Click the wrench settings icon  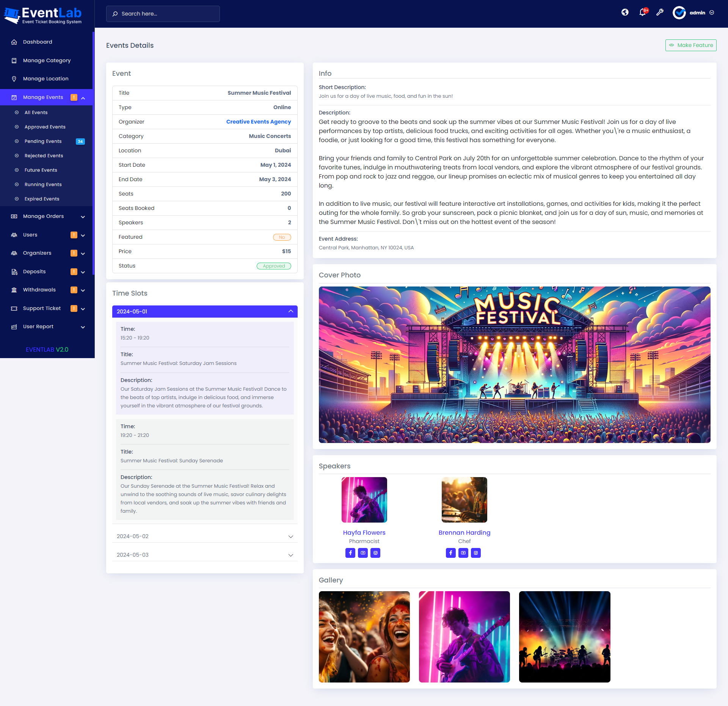click(x=660, y=13)
